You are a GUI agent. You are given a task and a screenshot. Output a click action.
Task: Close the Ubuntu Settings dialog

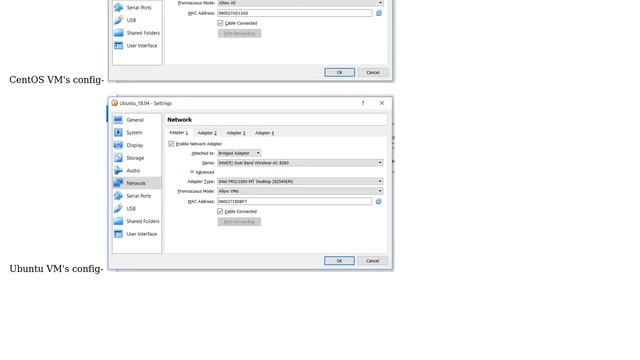point(382,103)
